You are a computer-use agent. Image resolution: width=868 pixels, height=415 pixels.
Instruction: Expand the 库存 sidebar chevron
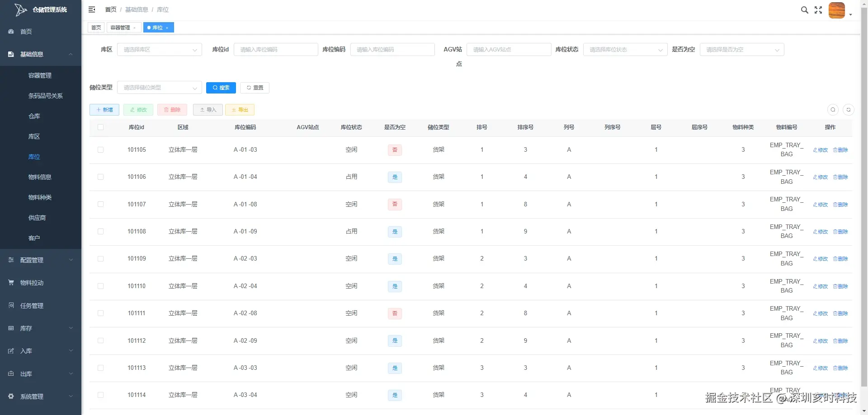[71, 328]
